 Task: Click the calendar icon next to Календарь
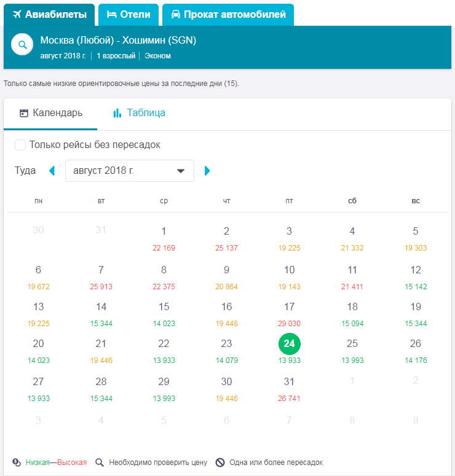(24, 113)
